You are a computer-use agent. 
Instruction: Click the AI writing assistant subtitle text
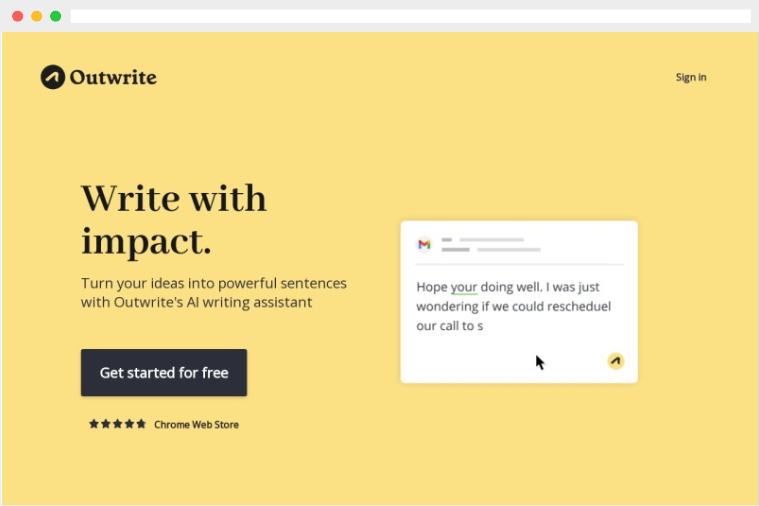coord(213,292)
